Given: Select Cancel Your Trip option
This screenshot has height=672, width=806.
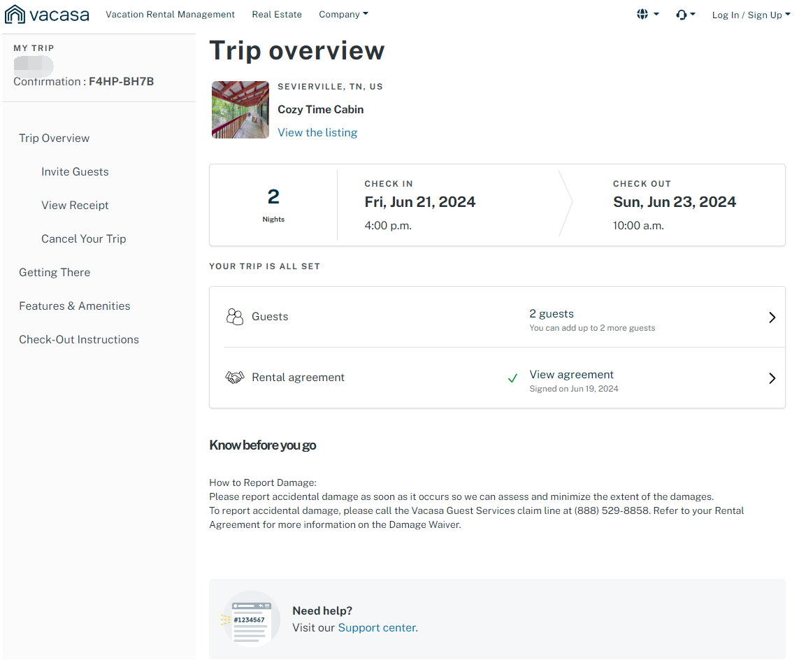Looking at the screenshot, I should pos(83,239).
